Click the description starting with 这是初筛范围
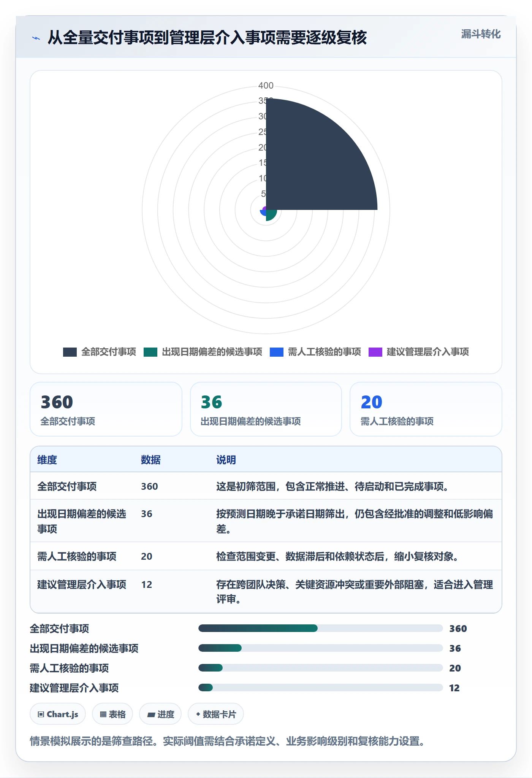Viewport: 532px width, 778px height. pyautogui.click(x=334, y=486)
